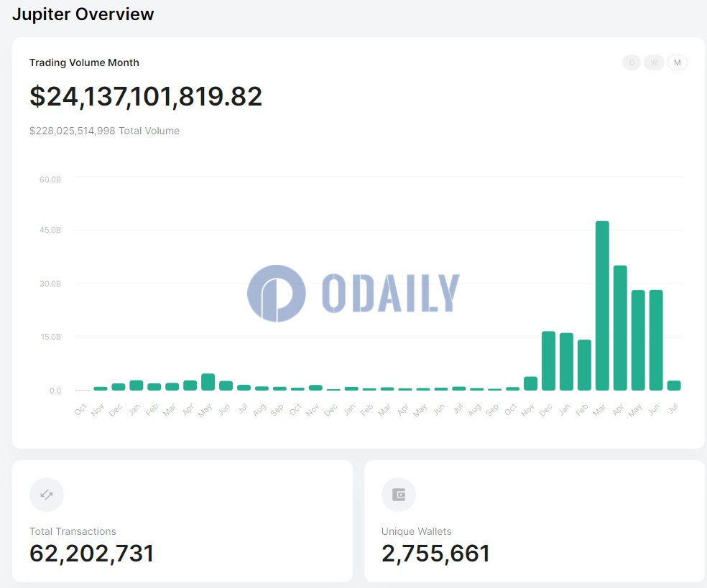Click the Unique Wallets wallet icon

399,495
